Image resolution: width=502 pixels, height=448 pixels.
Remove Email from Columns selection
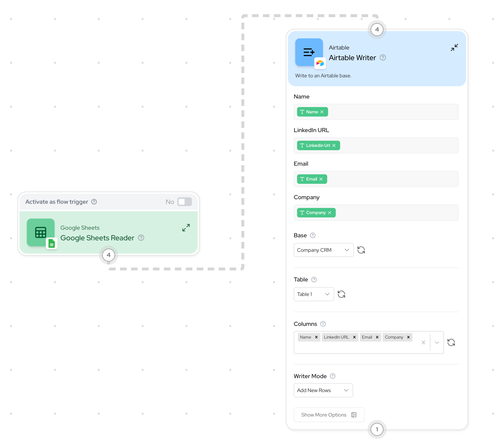coord(377,337)
